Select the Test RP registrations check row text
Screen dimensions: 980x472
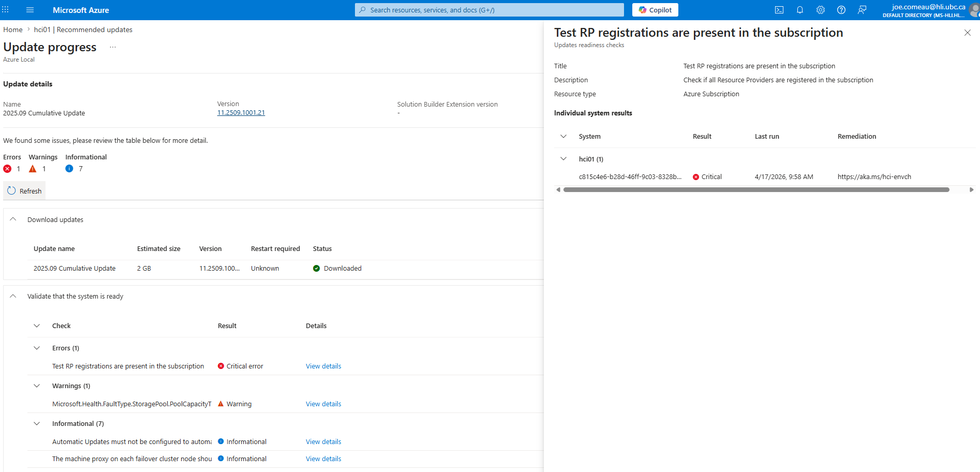(128, 366)
